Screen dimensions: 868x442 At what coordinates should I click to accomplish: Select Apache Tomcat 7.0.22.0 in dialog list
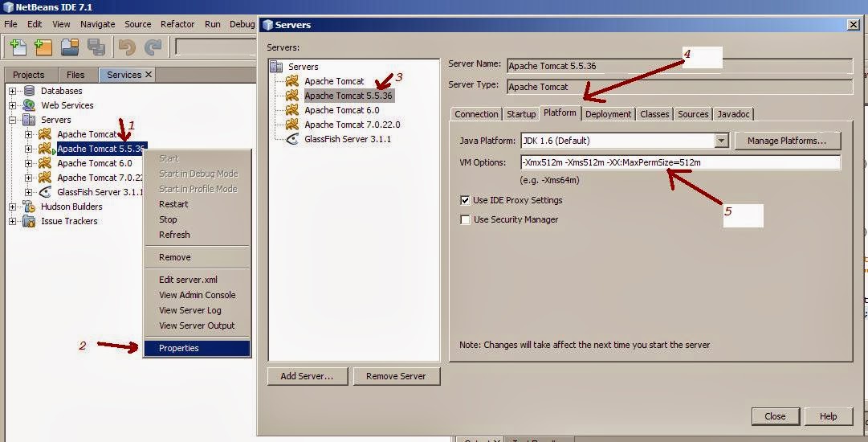tap(352, 125)
